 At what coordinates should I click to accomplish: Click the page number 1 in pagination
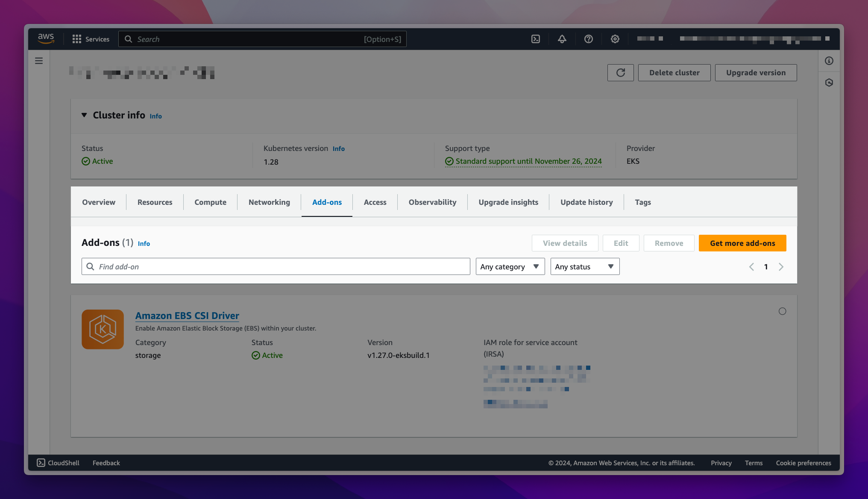[766, 267]
